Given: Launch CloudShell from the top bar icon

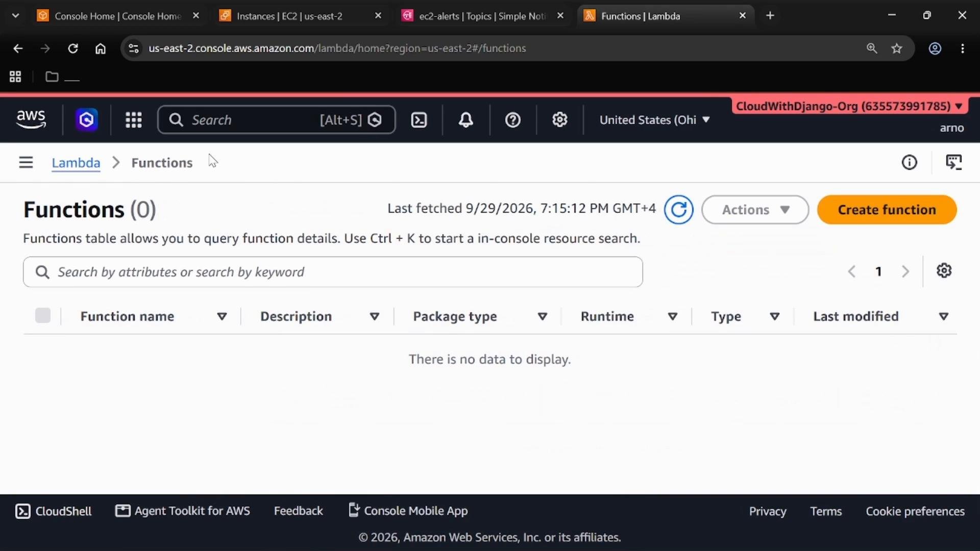Looking at the screenshot, I should click(419, 120).
